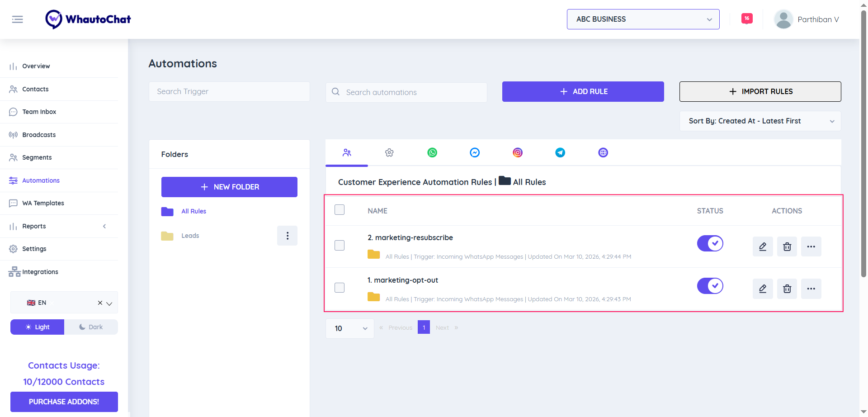The image size is (868, 417).
Task: Click the ADD RULE button
Action: (583, 91)
